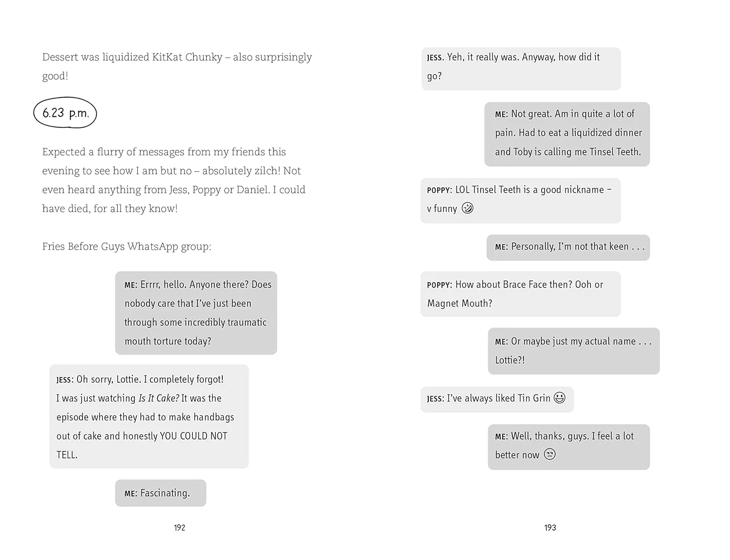Image resolution: width=730 pixels, height=560 pixels.
Task: Click the grinning emoji after "Tin Grin"
Action: [560, 398]
